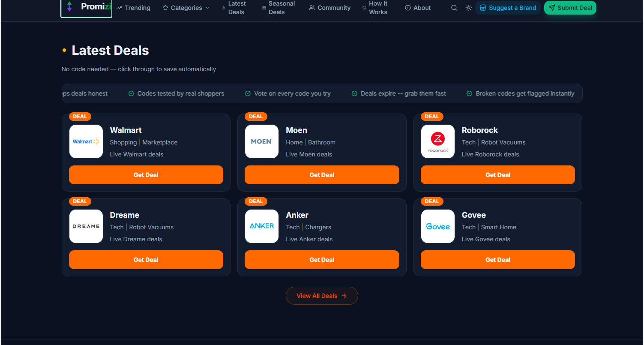This screenshot has height=345, width=644.
Task: Click the Dreame brand title
Action: click(x=125, y=215)
